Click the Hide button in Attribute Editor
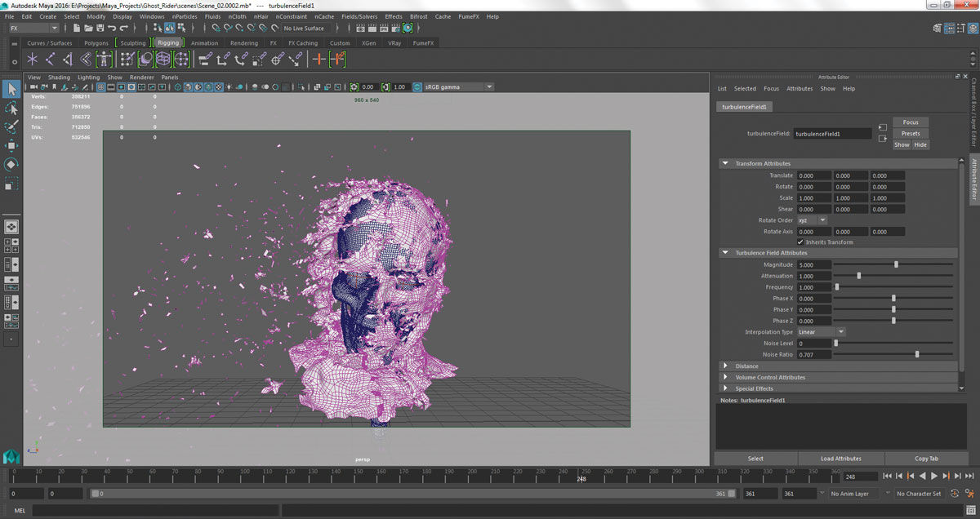 coord(920,144)
